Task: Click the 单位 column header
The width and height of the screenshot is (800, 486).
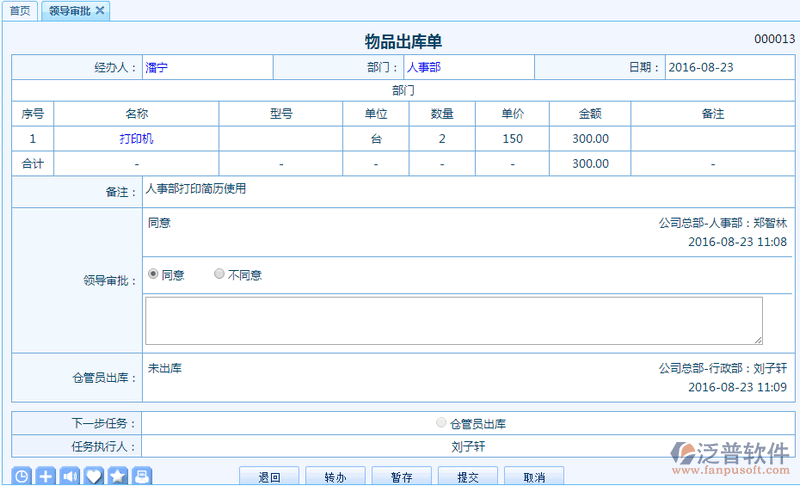Action: point(376,114)
